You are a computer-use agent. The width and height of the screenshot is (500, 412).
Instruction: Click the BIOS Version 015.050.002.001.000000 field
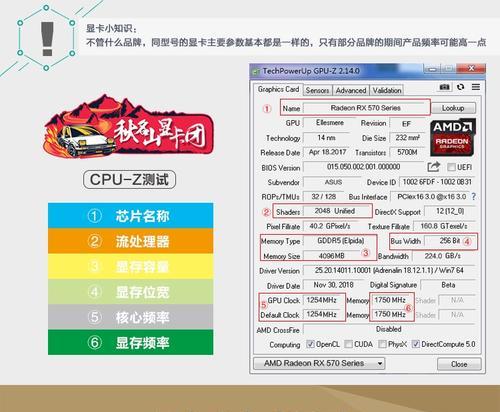tap(363, 167)
